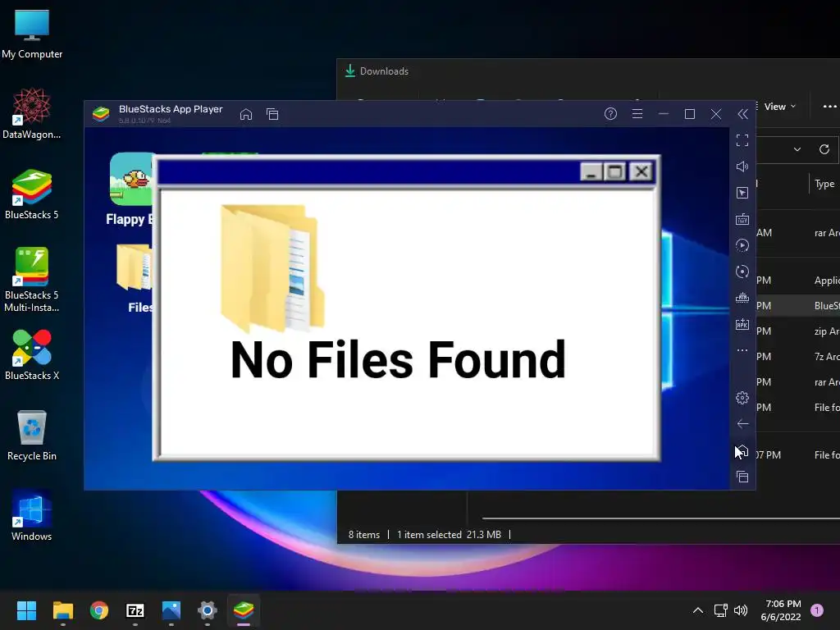Click the volume speaker in BlueStacks sidebar
The width and height of the screenshot is (840, 630).
(742, 167)
